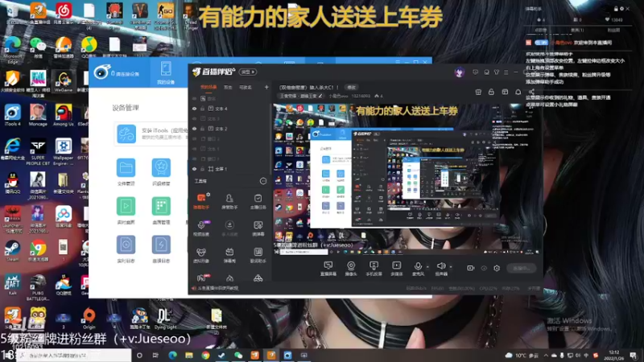The width and height of the screenshot is (644, 362).
Task: Open the 测弹幕 tool icon
Action: [x=258, y=228]
